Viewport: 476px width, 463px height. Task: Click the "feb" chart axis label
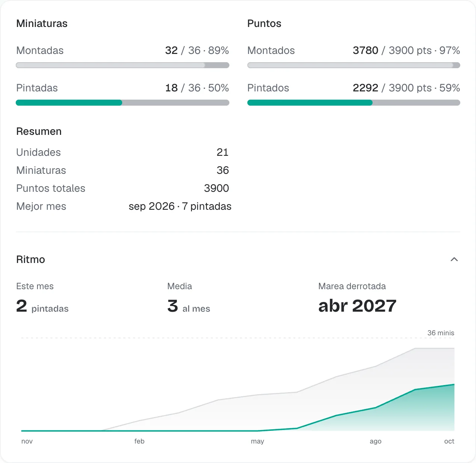point(139,441)
